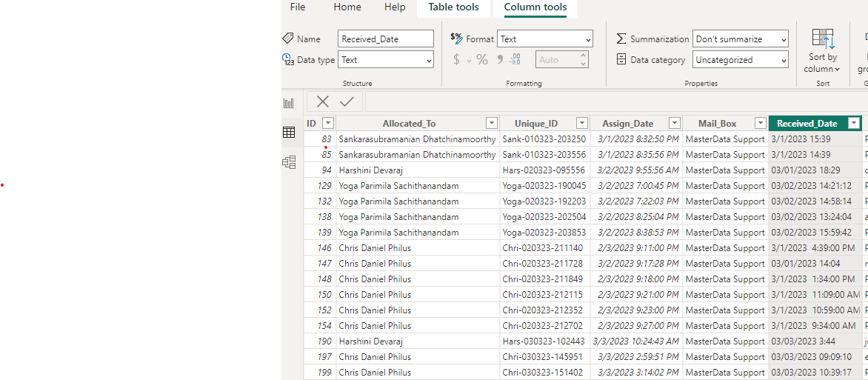Click cell Hars-030323-102443

coord(544,341)
